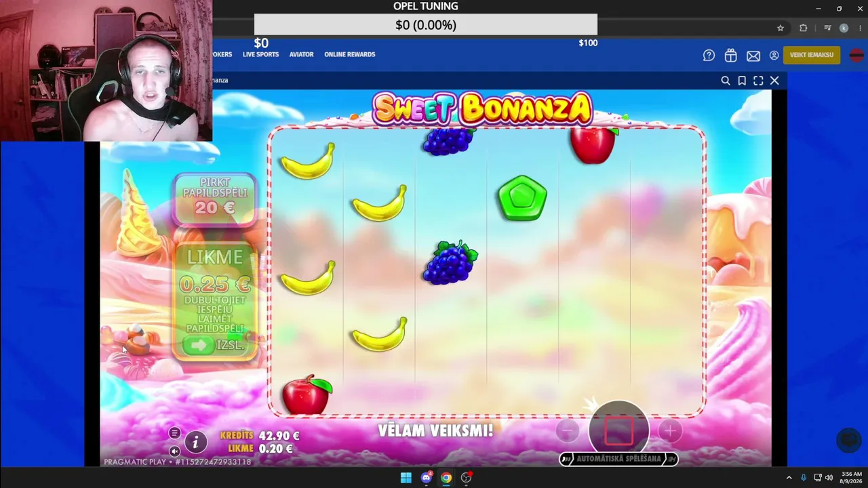Open the envelope messages icon
The width and height of the screenshot is (868, 488).
(x=753, y=56)
